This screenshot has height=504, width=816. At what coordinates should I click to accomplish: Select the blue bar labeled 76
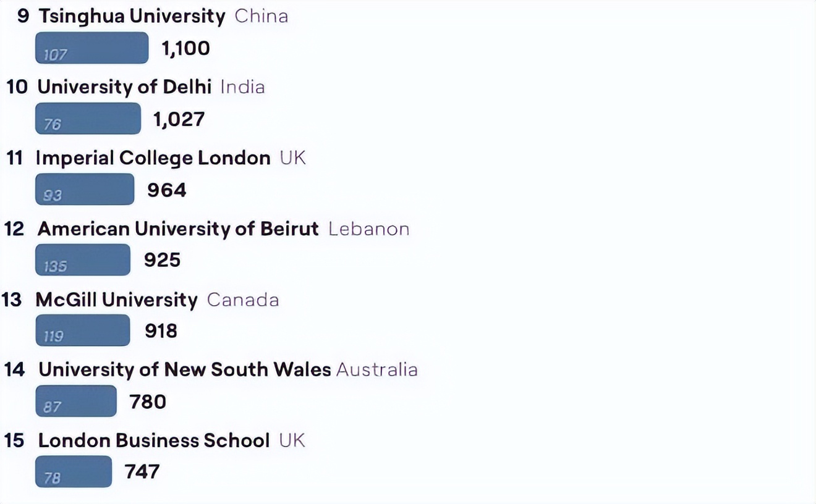point(88,119)
